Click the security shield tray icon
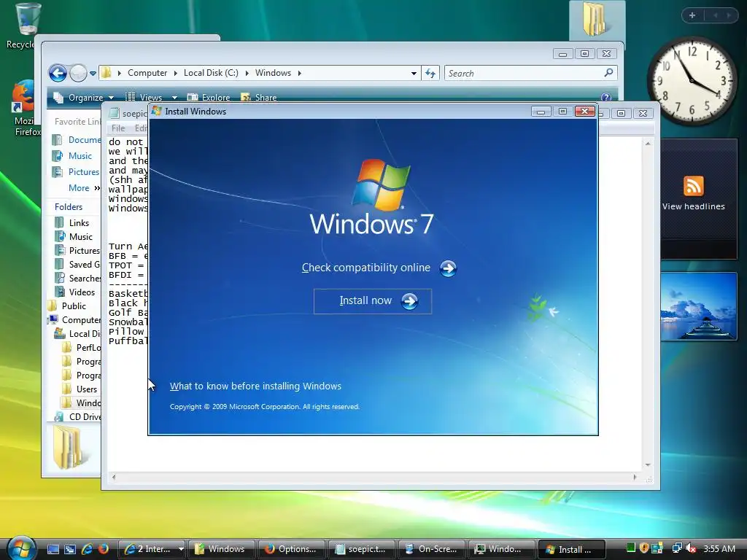747x560 pixels. [643, 548]
